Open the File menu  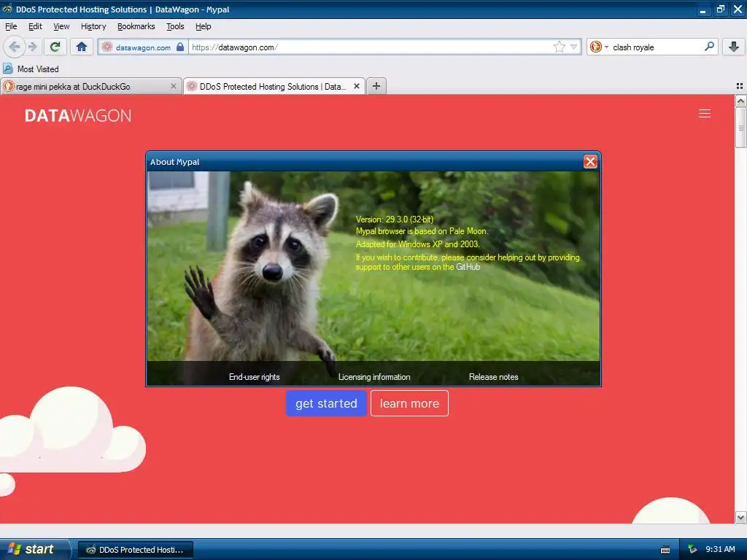11,26
